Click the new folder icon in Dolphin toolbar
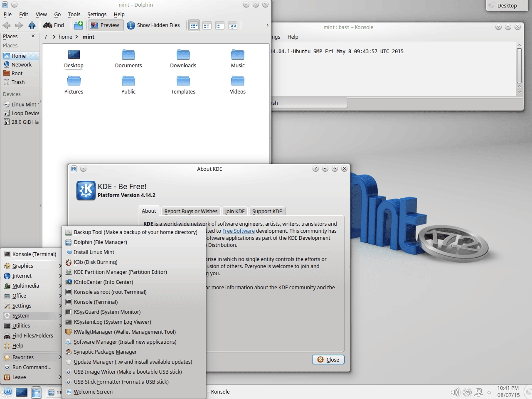 coord(79,25)
